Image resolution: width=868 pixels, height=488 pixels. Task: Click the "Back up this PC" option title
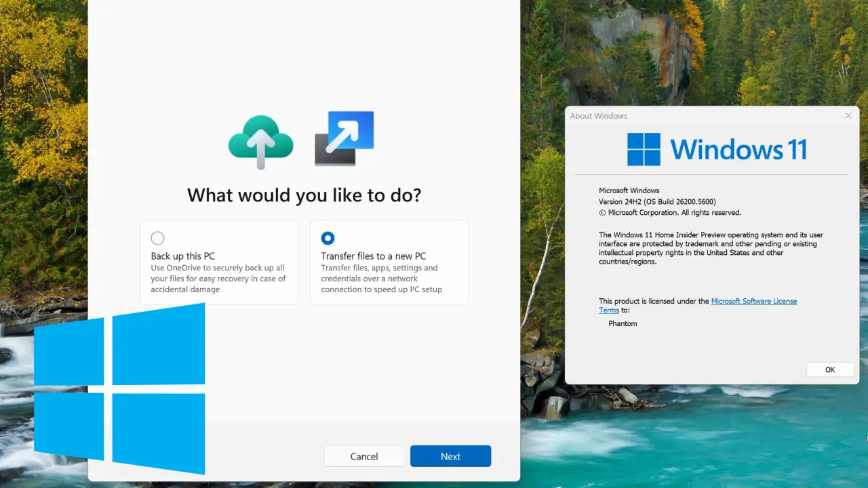tap(182, 256)
